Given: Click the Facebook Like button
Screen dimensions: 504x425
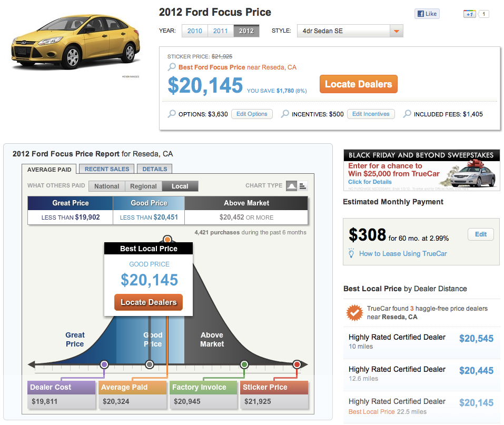Looking at the screenshot, I should pos(427,14).
